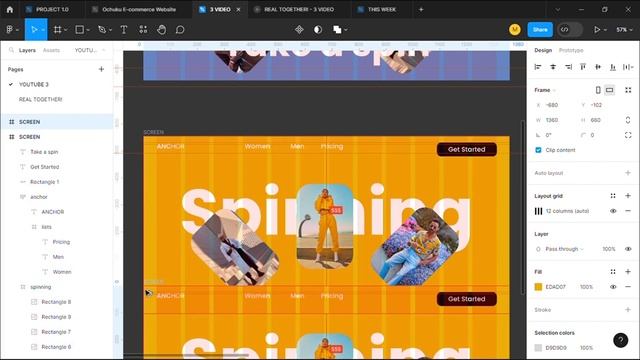Image resolution: width=640 pixels, height=360 pixels.
Task: Click the user avatar icon
Action: 515,29
